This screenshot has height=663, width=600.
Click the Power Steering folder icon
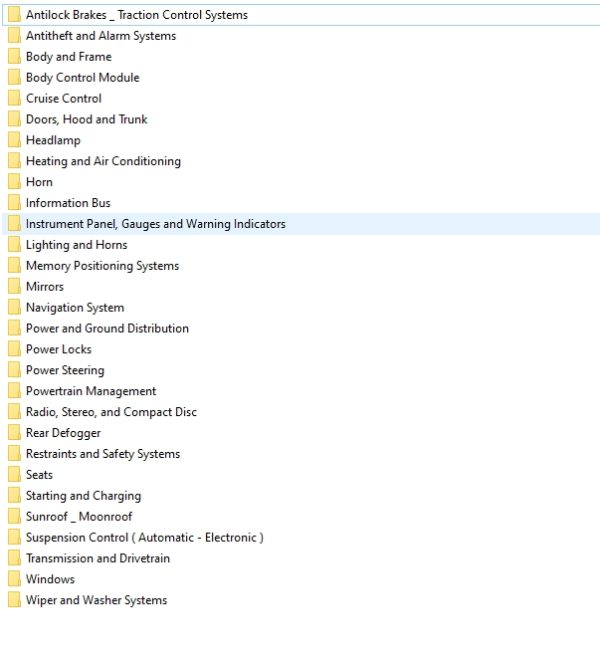tap(14, 370)
